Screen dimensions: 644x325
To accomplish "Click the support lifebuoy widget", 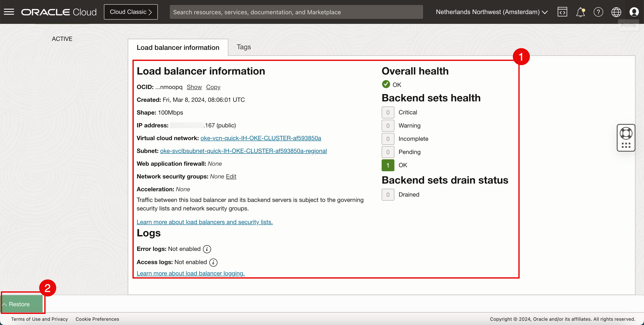I will 626,134.
